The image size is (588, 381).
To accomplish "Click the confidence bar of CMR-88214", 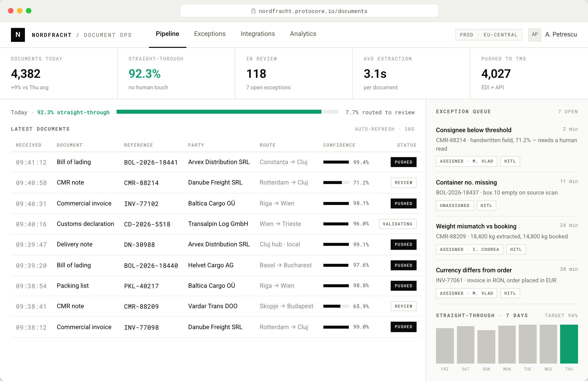I will [x=336, y=183].
